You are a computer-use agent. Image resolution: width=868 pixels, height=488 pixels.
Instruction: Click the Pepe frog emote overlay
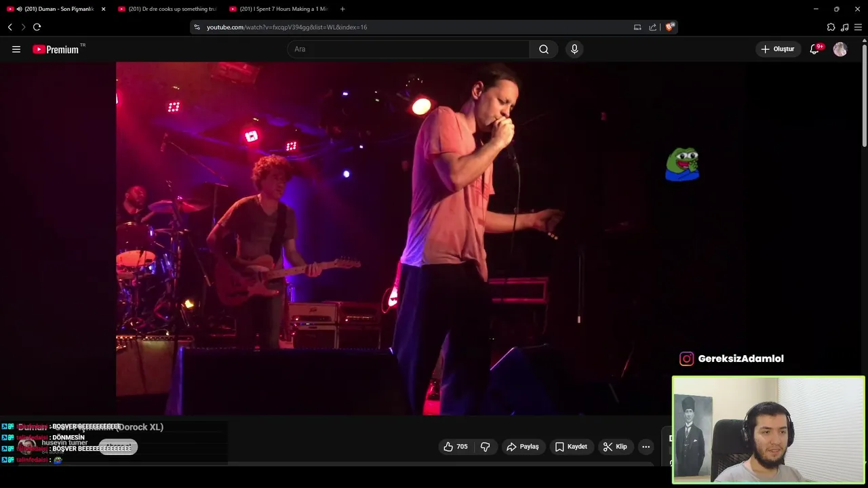pyautogui.click(x=682, y=165)
